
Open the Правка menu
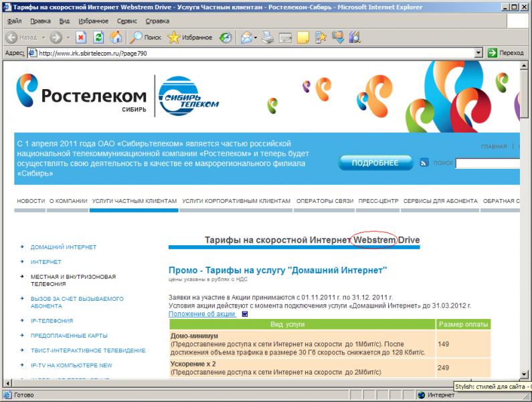[40, 21]
